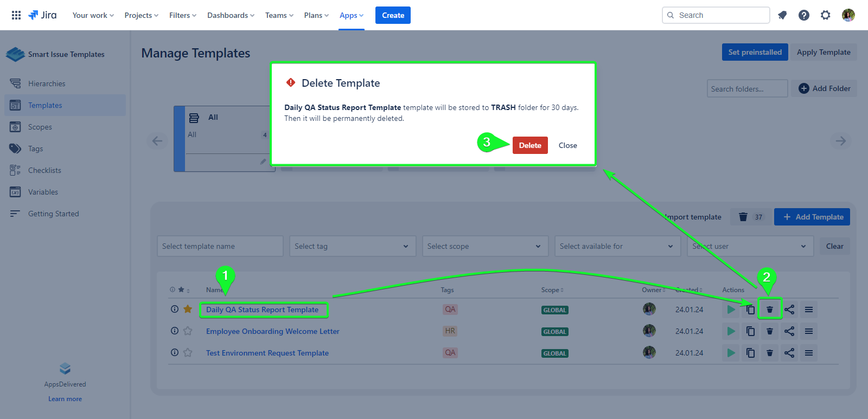Screen dimensions: 868x419
Task: Mark Test Environment Request Template as favorite
Action: coord(188,352)
